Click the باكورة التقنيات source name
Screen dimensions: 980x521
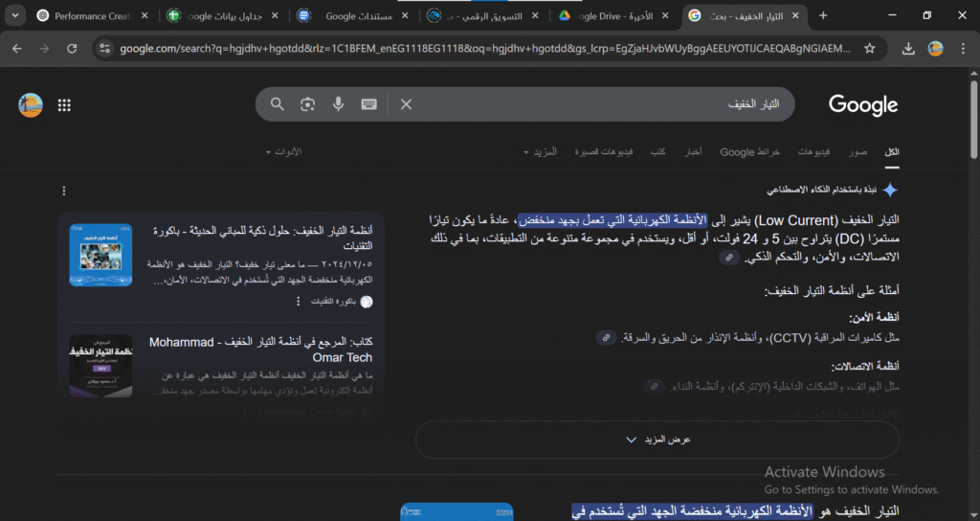tap(334, 302)
